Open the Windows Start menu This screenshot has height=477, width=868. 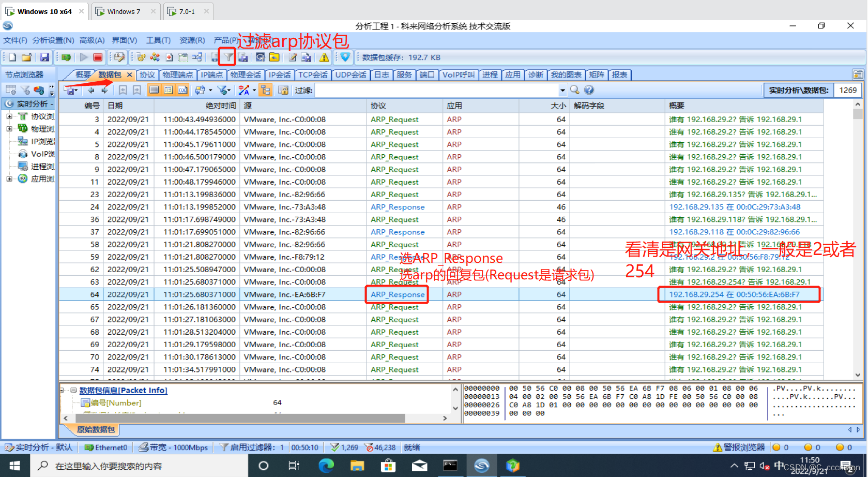[x=14, y=466]
